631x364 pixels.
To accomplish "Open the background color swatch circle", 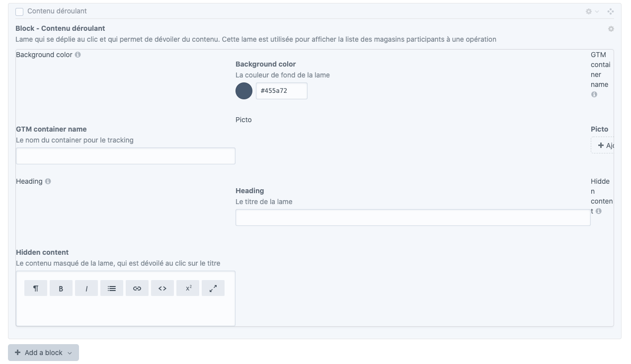I will (x=244, y=91).
